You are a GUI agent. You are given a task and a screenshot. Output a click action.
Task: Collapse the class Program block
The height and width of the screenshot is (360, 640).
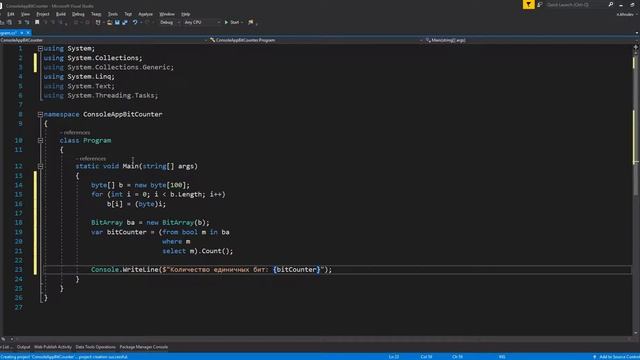(40, 140)
